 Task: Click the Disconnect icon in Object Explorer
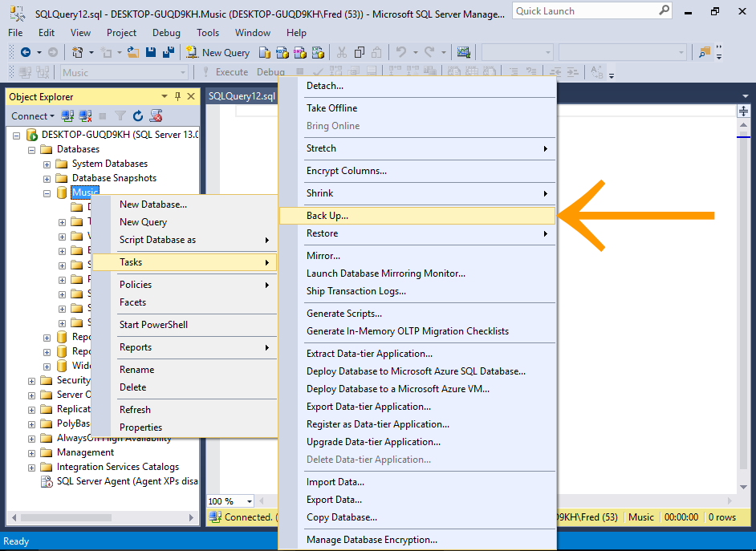85,116
